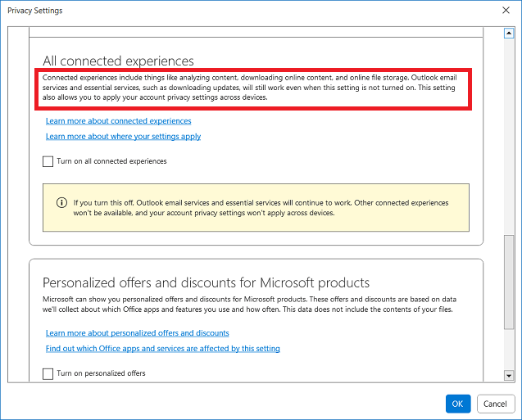
Task: Click the vertical scrollbar thumb
Action: pyautogui.click(x=509, y=282)
